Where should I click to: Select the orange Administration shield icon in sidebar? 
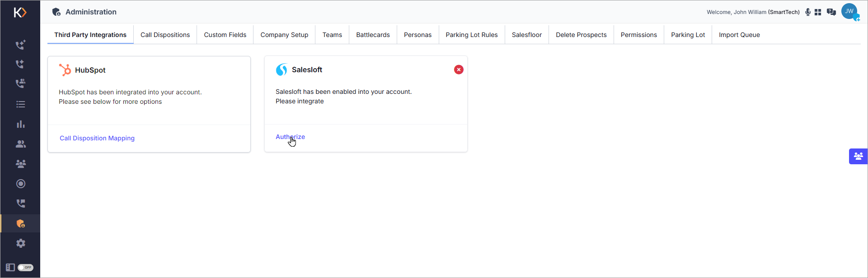pos(21,223)
